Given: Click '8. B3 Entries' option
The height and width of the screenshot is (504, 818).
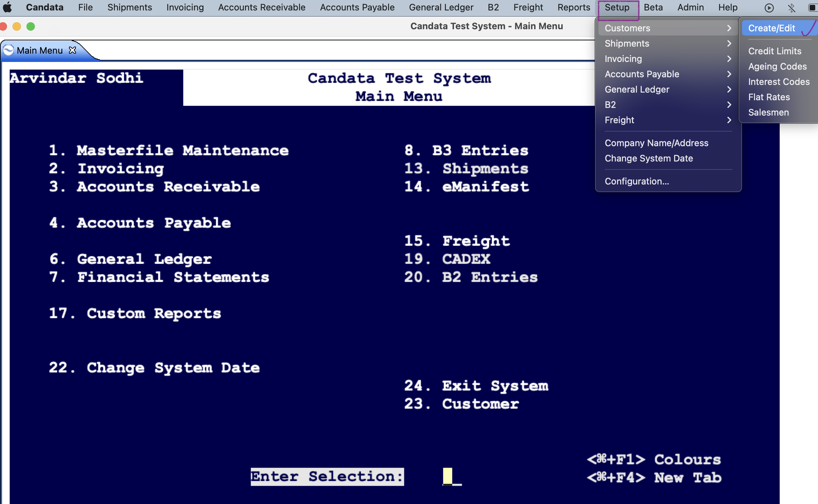Looking at the screenshot, I should click(466, 150).
